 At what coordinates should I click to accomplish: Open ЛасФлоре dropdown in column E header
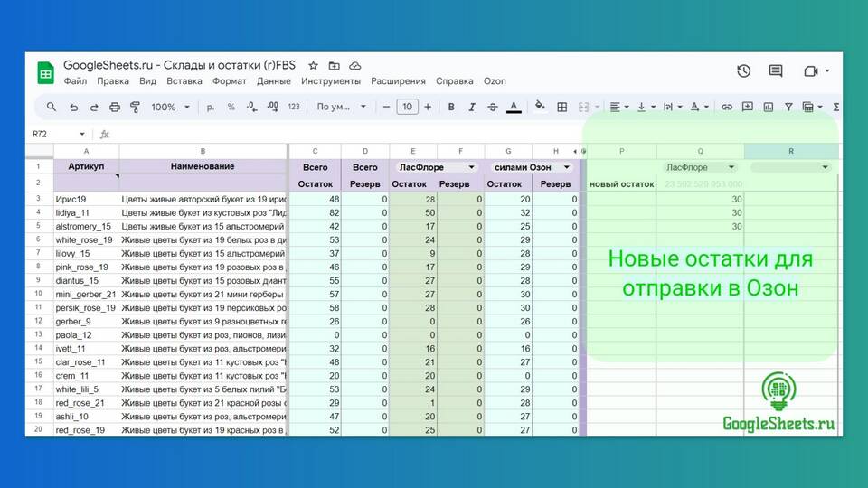point(471,167)
